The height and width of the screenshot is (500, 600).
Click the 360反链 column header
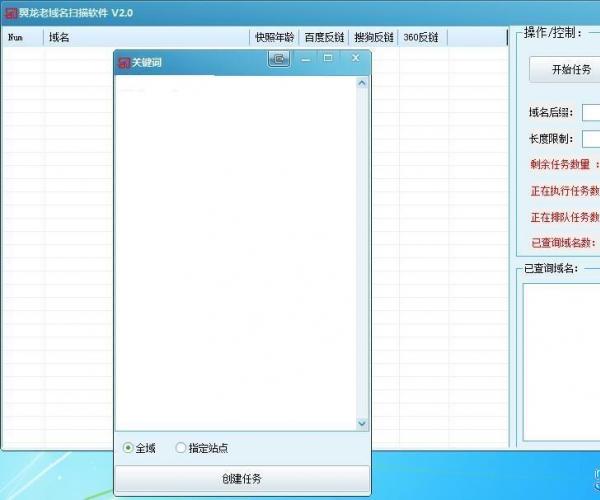422,37
